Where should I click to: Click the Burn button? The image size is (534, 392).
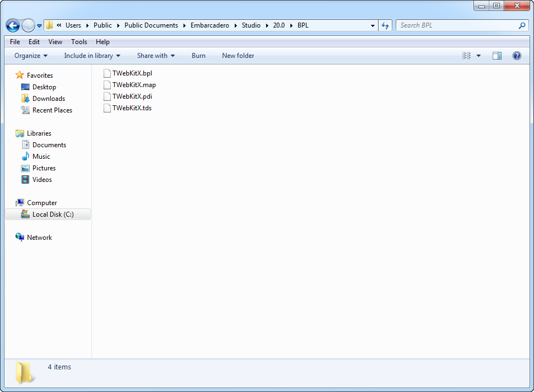(198, 56)
